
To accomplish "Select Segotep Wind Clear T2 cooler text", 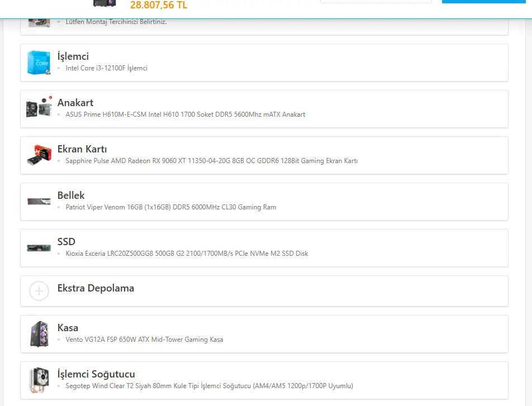I will [x=210, y=386].
